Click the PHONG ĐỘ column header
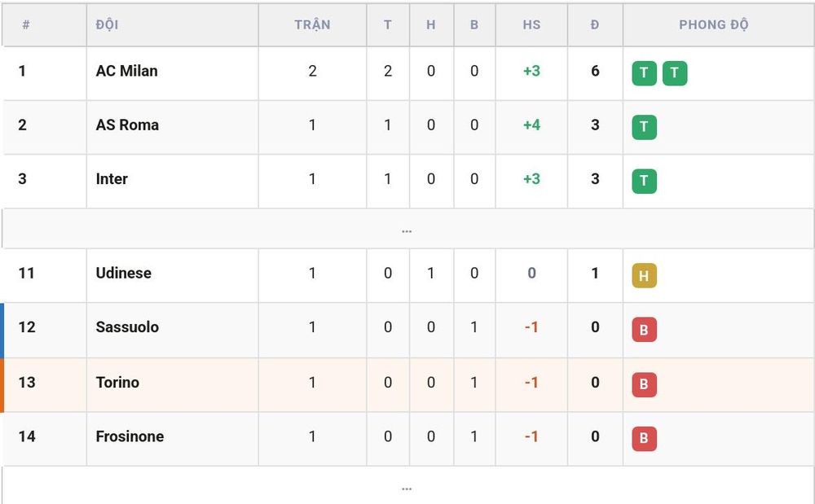815x504 pixels. [714, 24]
